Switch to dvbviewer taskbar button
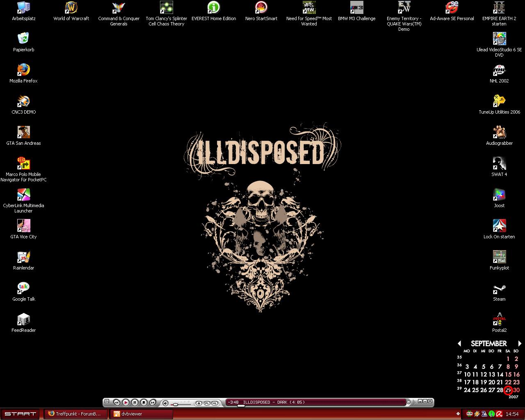 (141, 414)
